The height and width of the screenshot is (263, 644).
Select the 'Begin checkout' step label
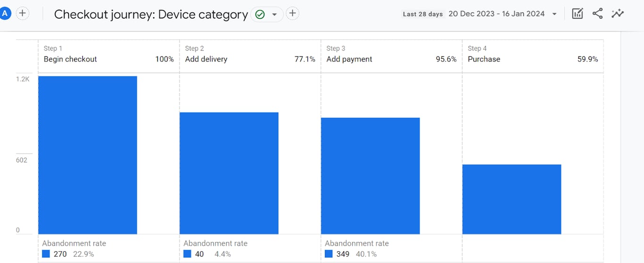pos(70,59)
